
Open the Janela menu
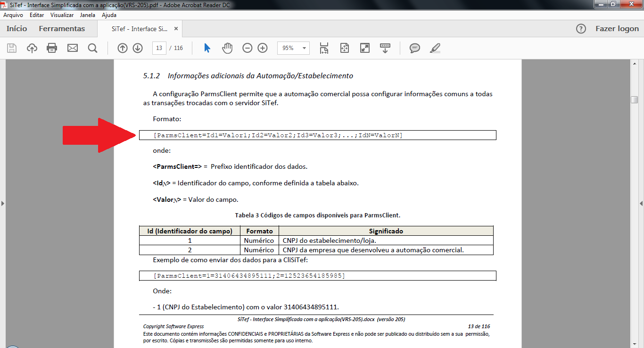[x=88, y=15]
